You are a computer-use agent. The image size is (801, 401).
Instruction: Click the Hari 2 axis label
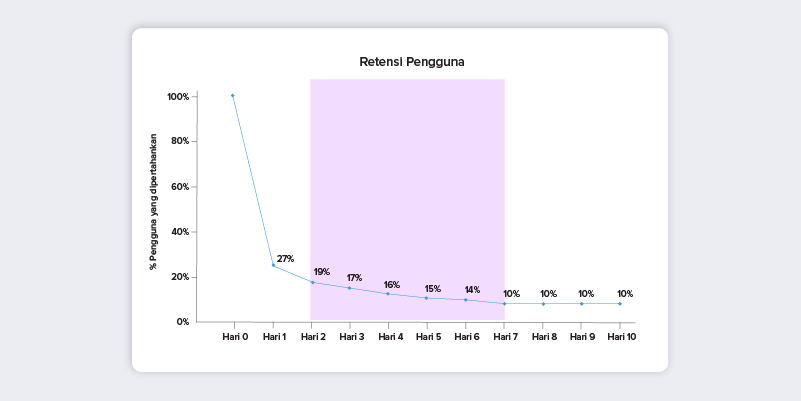[313, 337]
